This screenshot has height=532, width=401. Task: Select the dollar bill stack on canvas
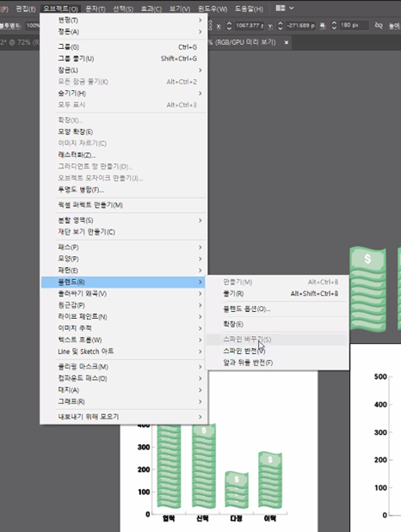368,290
